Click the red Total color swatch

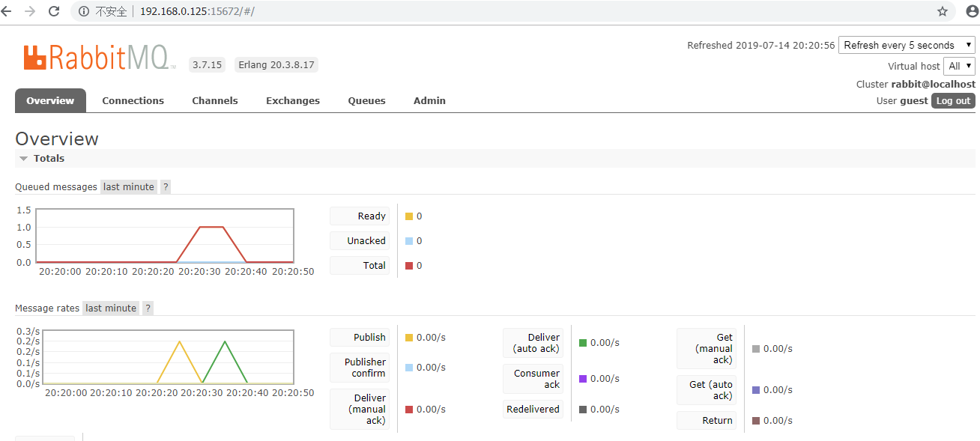409,266
